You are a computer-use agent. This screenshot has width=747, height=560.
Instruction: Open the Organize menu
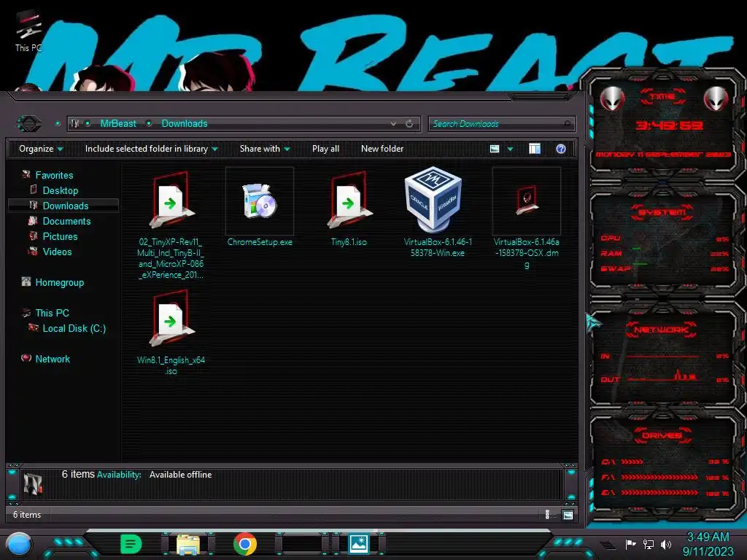41,149
